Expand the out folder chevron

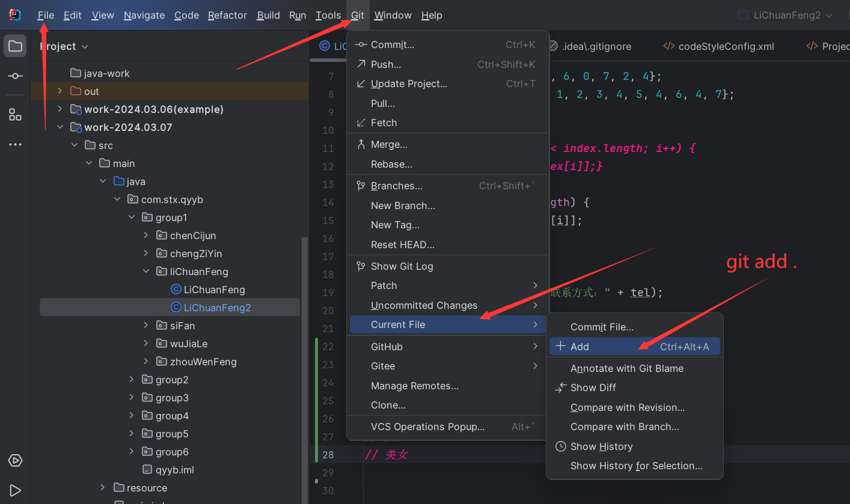click(60, 91)
